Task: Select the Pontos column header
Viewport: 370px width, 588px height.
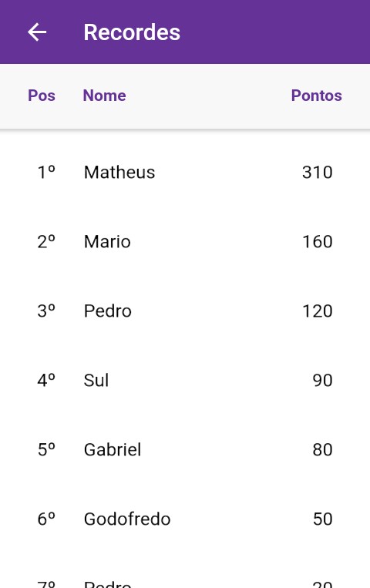Action: 316,96
